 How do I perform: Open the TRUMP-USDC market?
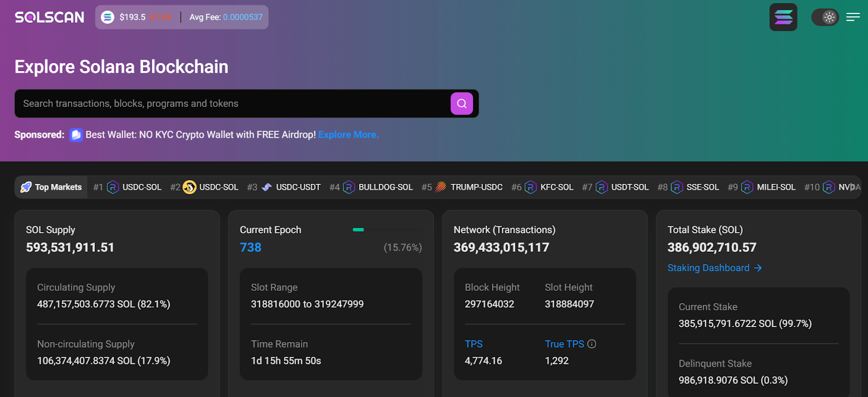(477, 187)
